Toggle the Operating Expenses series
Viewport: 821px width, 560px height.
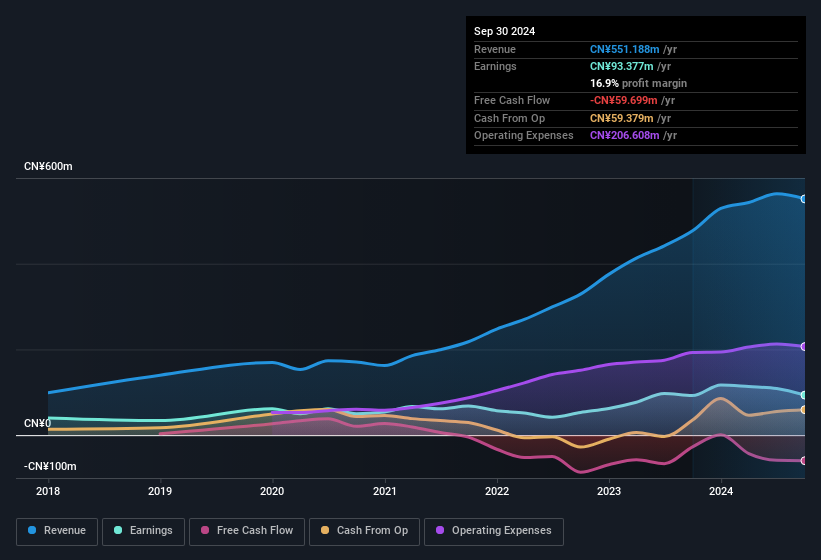(x=494, y=531)
